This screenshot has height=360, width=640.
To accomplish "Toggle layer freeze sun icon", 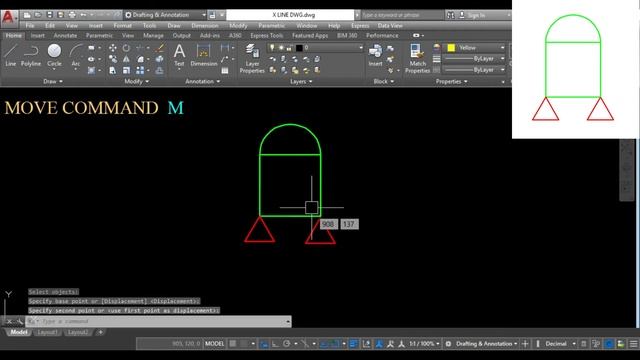I will (281, 48).
